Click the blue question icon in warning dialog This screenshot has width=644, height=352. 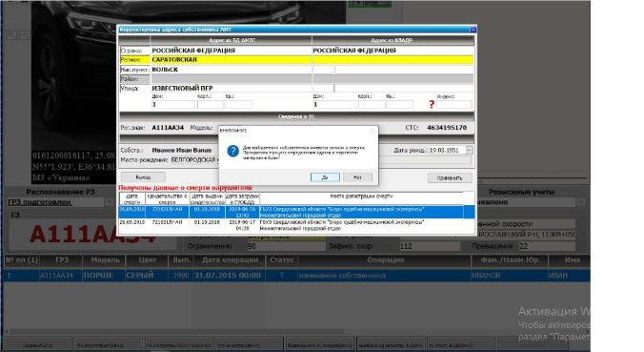pyautogui.click(x=232, y=151)
